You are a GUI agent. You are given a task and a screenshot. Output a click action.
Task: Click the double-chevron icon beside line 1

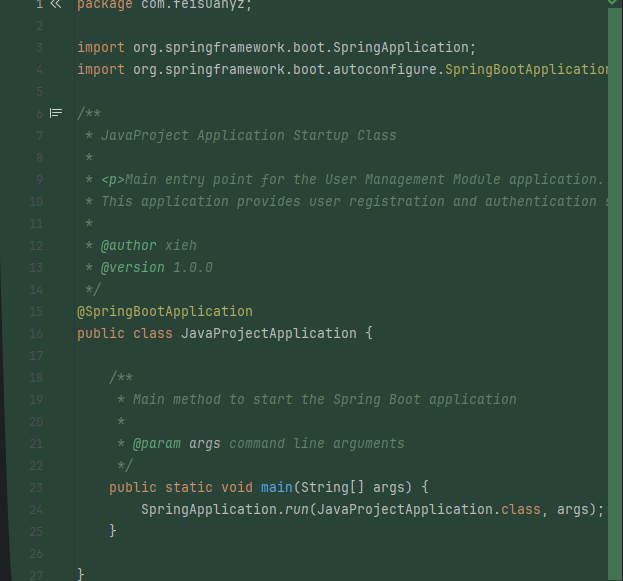pos(56,4)
